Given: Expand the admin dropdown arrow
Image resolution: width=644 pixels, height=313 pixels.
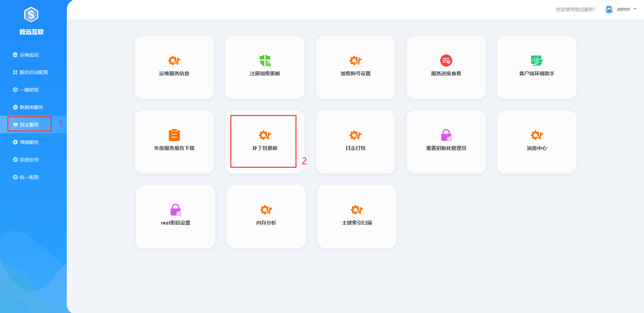Looking at the screenshot, I should (x=635, y=9).
